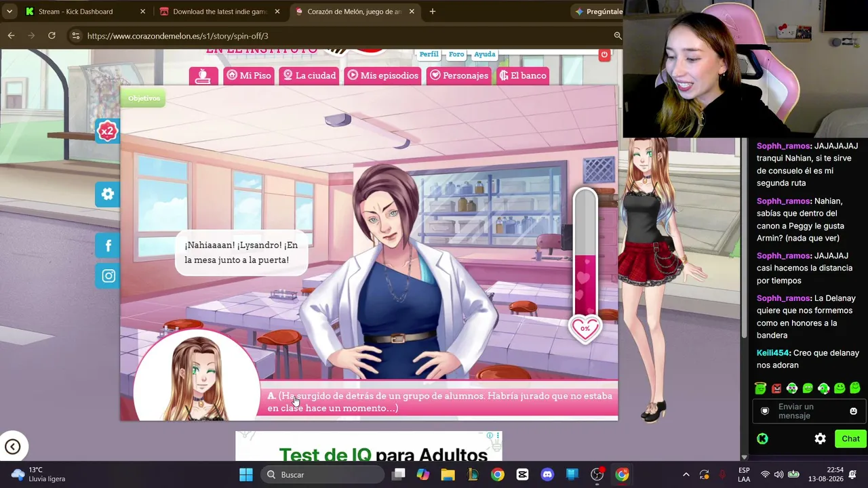
Task: Open La ciudad menu
Action: 309,75
